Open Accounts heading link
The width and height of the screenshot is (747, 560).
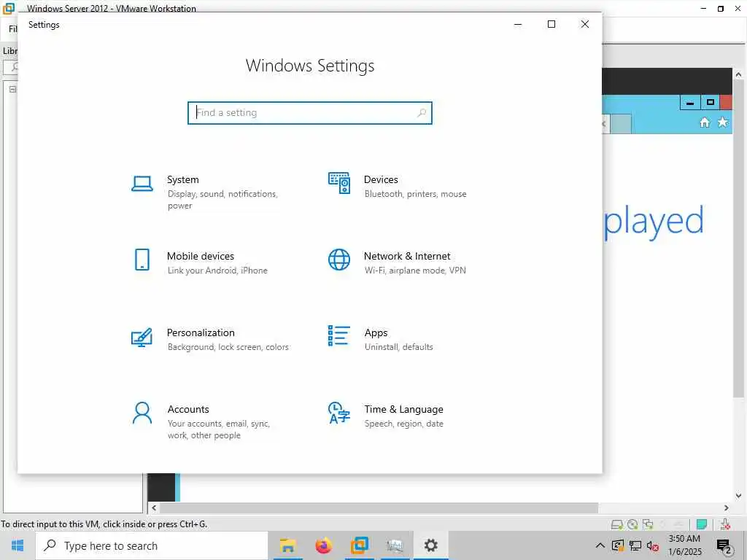(188, 409)
